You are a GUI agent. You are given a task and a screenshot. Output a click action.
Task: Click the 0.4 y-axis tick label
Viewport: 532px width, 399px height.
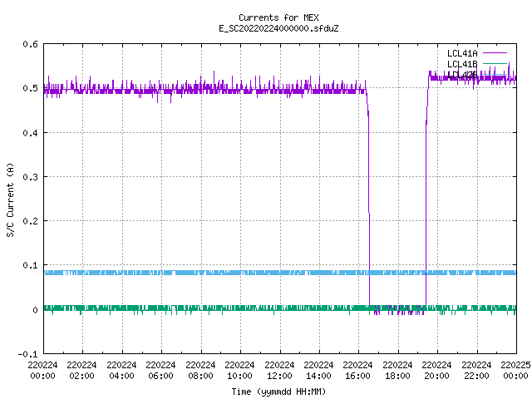[x=30, y=133]
